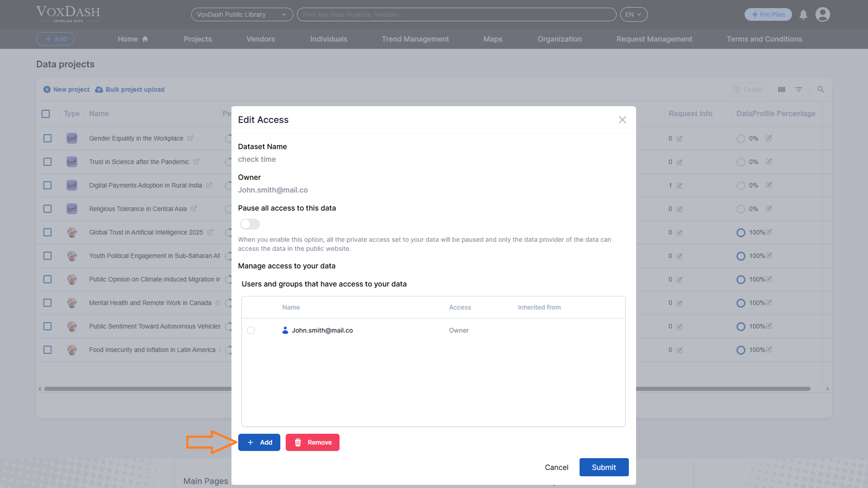Click the notification bell icon
This screenshot has width=868, height=488.
point(803,15)
